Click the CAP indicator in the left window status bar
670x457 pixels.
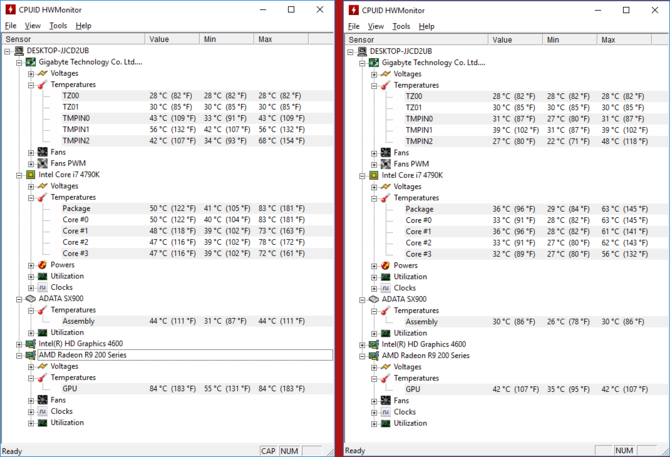point(268,451)
